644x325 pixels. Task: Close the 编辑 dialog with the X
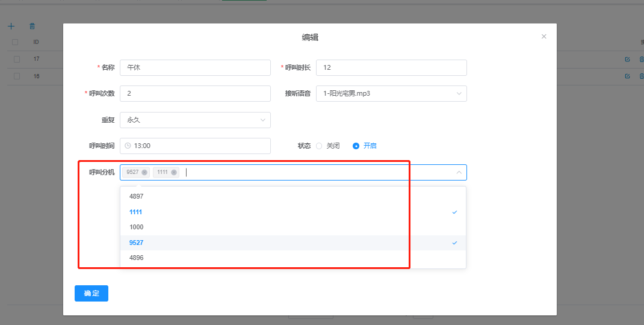click(x=543, y=37)
